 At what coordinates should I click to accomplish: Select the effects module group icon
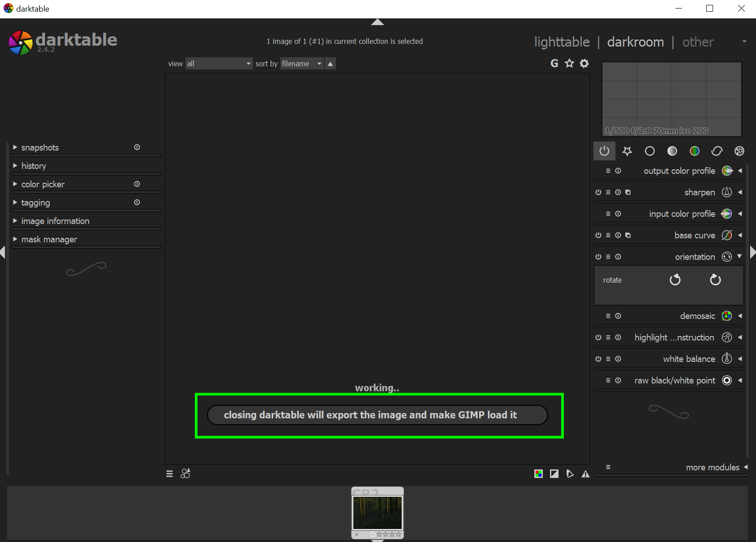(x=739, y=151)
